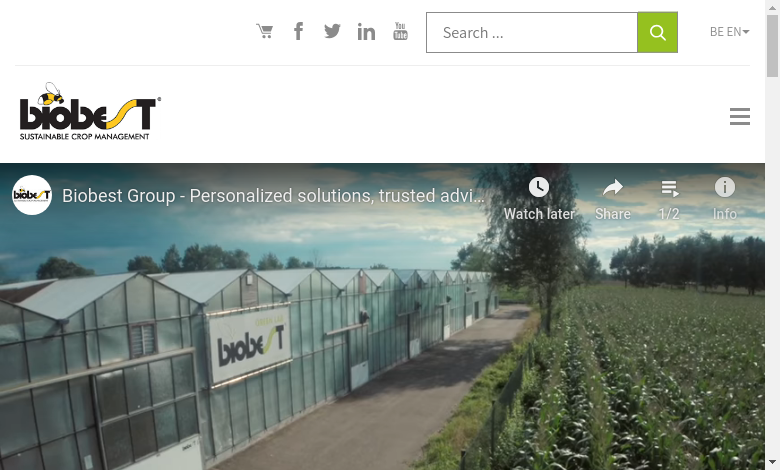Open the shopping cart icon
This screenshot has width=780, height=470.
265,31
